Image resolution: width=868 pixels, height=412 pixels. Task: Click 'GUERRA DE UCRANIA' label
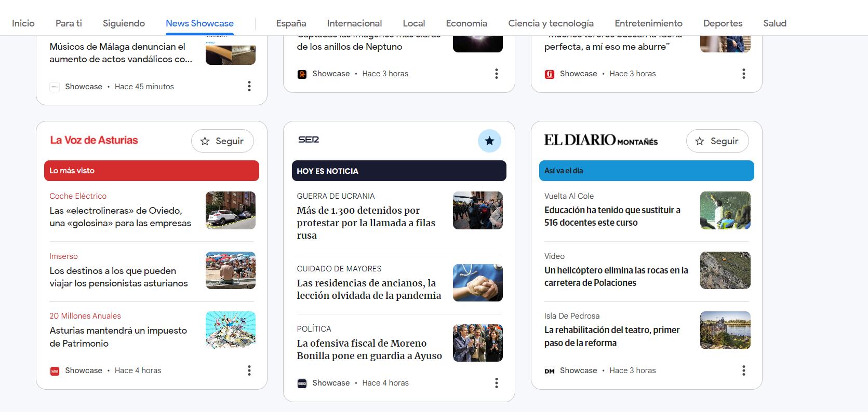pyautogui.click(x=336, y=196)
